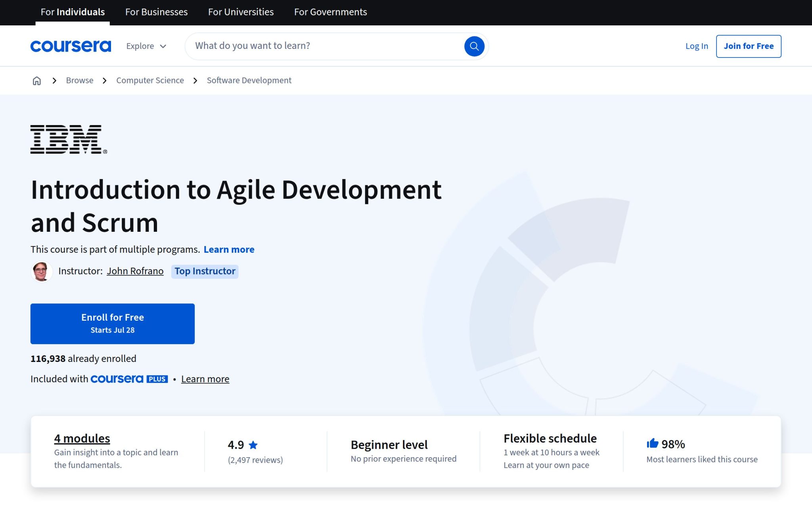Switch to the For Universities tab
This screenshot has height=508, width=812.
[x=241, y=12]
